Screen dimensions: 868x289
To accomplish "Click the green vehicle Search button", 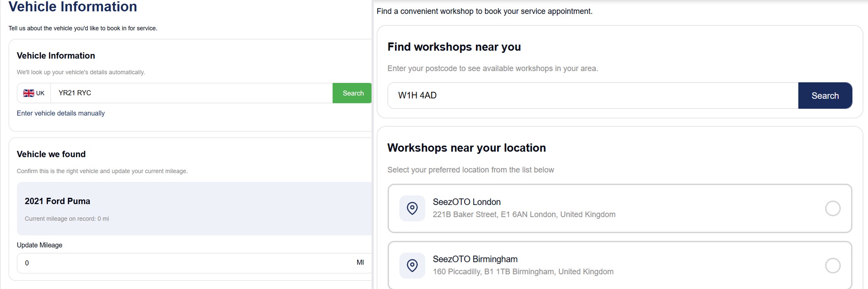I will point(353,93).
